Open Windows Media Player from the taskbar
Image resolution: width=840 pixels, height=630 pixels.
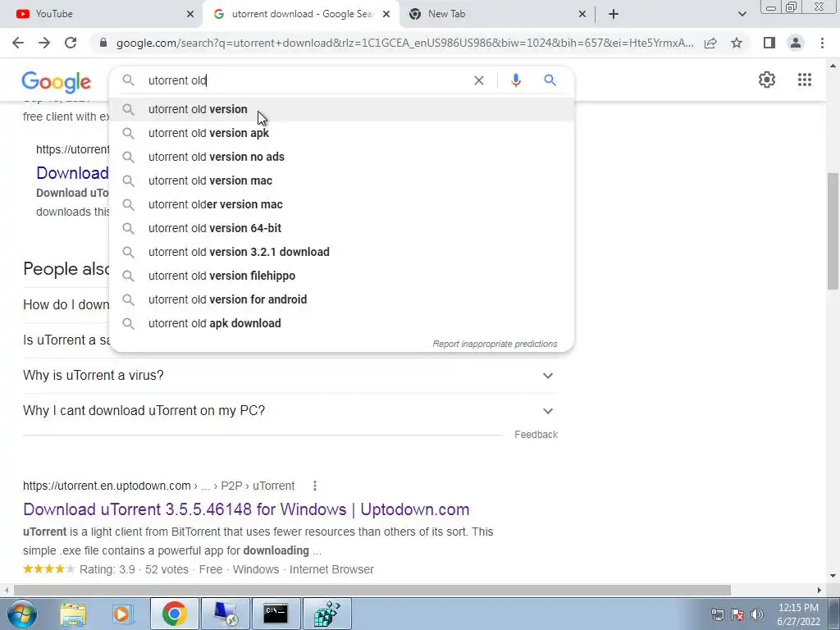coord(123,614)
